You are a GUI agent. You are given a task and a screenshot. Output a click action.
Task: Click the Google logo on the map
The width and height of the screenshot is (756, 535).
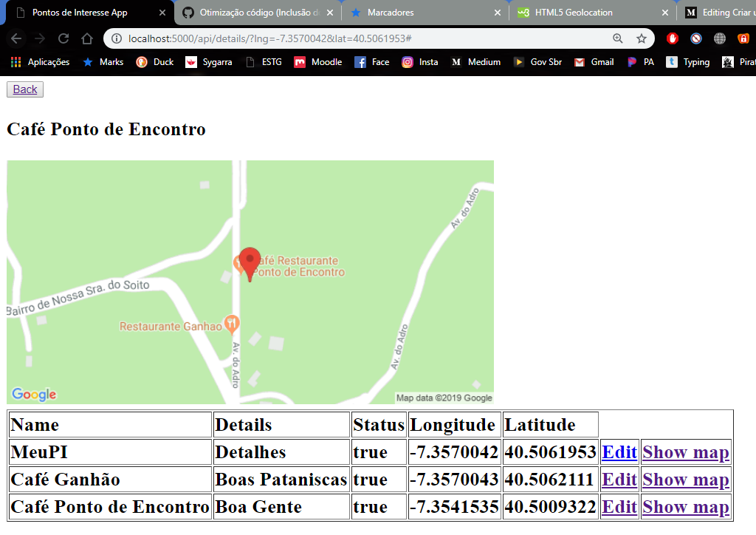33,395
